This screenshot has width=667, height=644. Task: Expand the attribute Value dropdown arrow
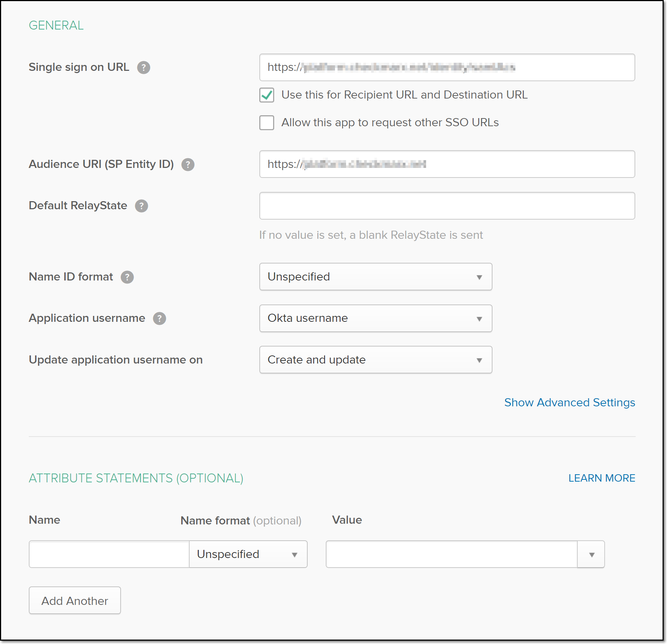[591, 554]
